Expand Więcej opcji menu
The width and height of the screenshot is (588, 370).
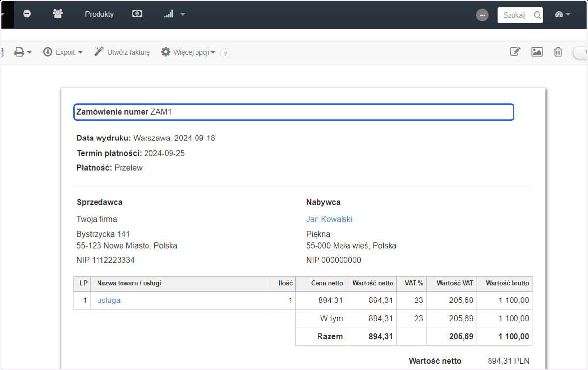[188, 52]
